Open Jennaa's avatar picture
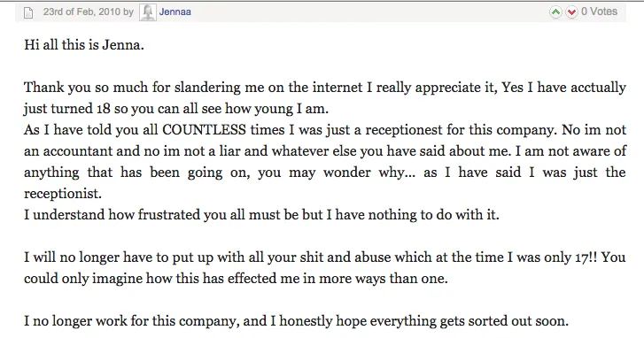Viewport: 644px width, 338px height. (147, 12)
